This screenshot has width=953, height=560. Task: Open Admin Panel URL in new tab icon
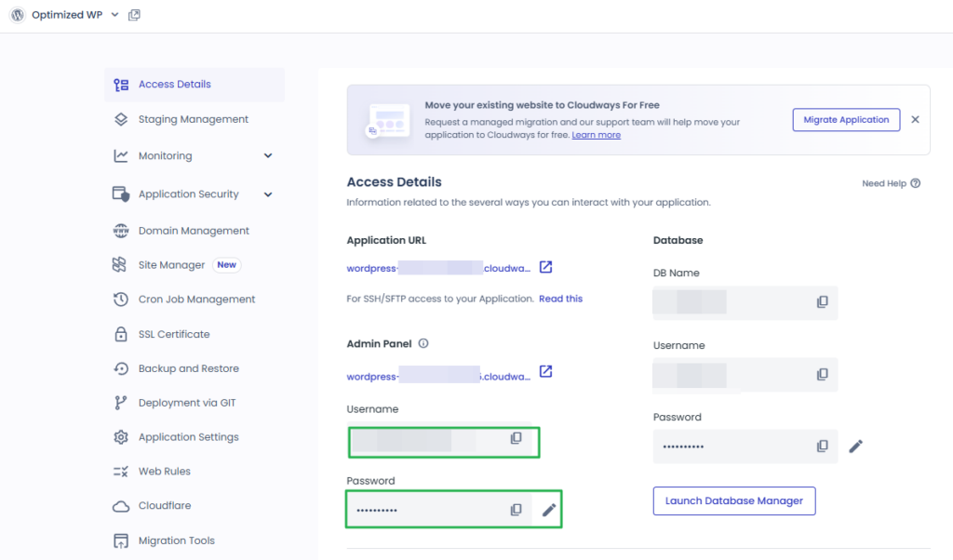click(x=545, y=371)
